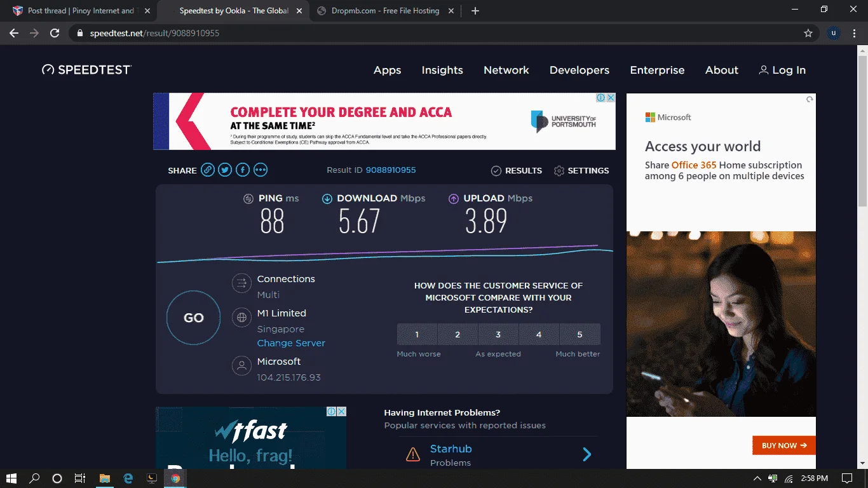Image resolution: width=868 pixels, height=488 pixels.
Task: Share result on Facebook
Action: (x=243, y=170)
